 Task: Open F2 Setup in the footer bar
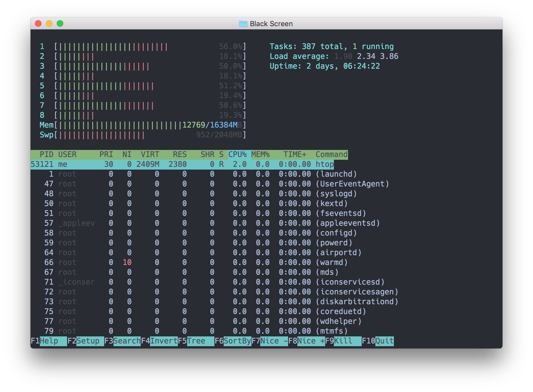tap(87, 341)
